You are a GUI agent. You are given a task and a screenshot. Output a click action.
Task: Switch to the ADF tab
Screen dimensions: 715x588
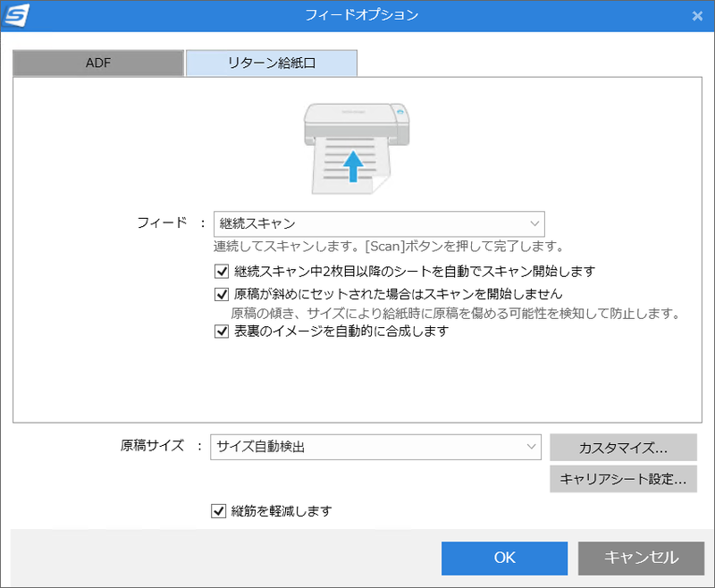click(x=97, y=63)
